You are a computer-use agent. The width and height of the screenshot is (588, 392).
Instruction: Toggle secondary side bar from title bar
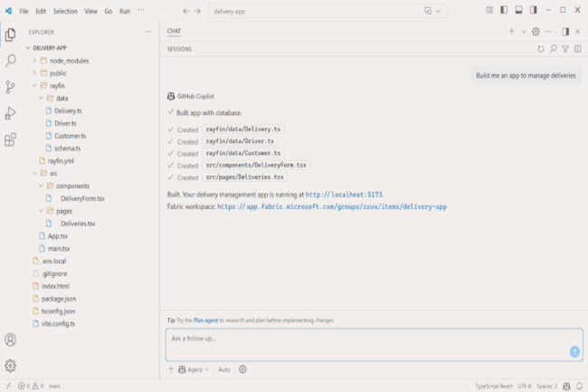(533, 10)
